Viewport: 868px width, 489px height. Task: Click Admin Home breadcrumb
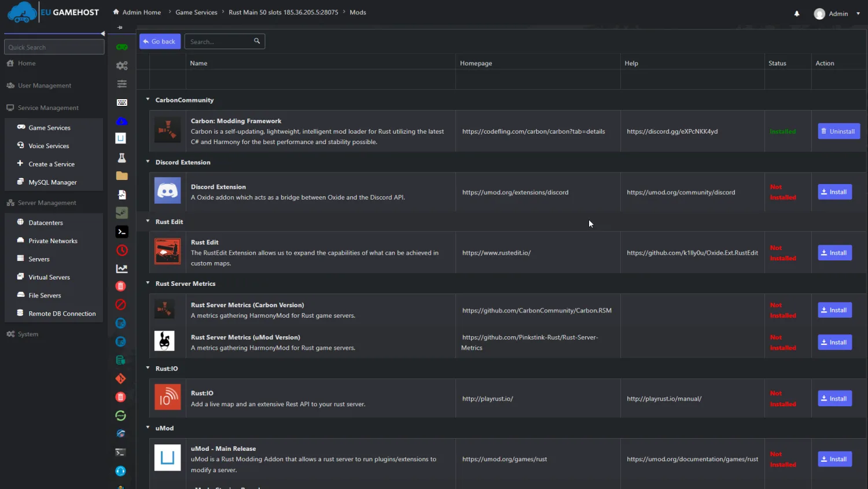[137, 12]
